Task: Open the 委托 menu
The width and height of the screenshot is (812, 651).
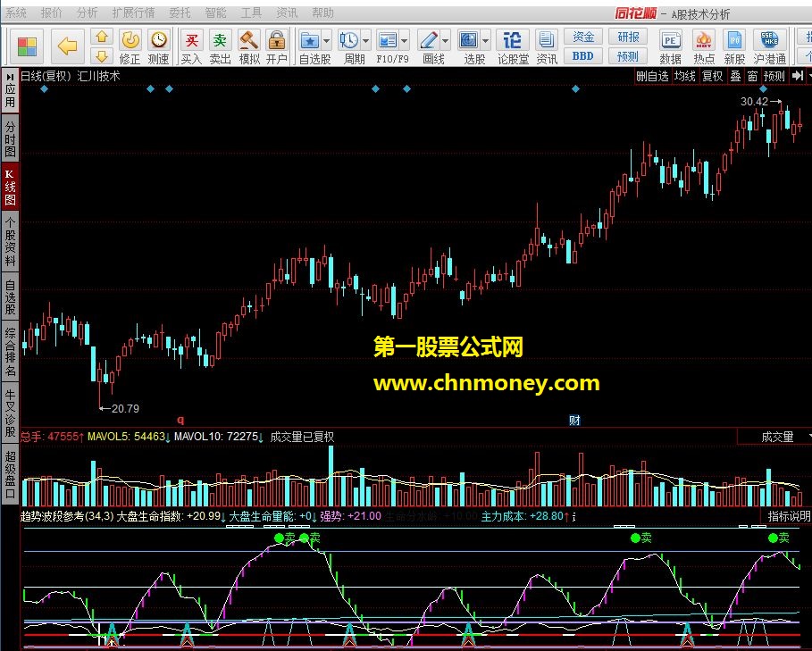Action: (180, 13)
